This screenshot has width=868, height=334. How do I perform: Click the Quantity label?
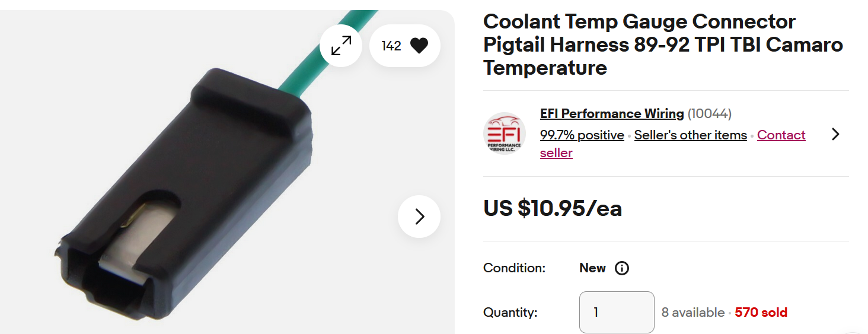point(510,313)
